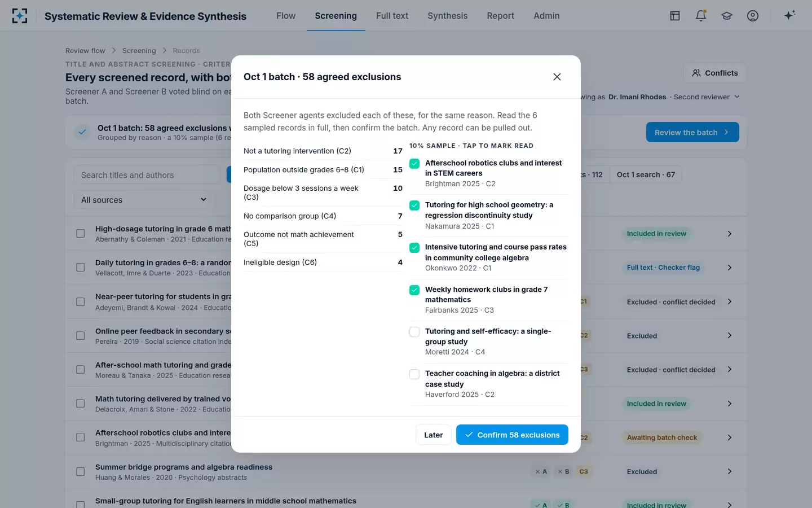Screen dimensions: 812x508
Task: Switch to the Flow tab
Action: point(286,16)
